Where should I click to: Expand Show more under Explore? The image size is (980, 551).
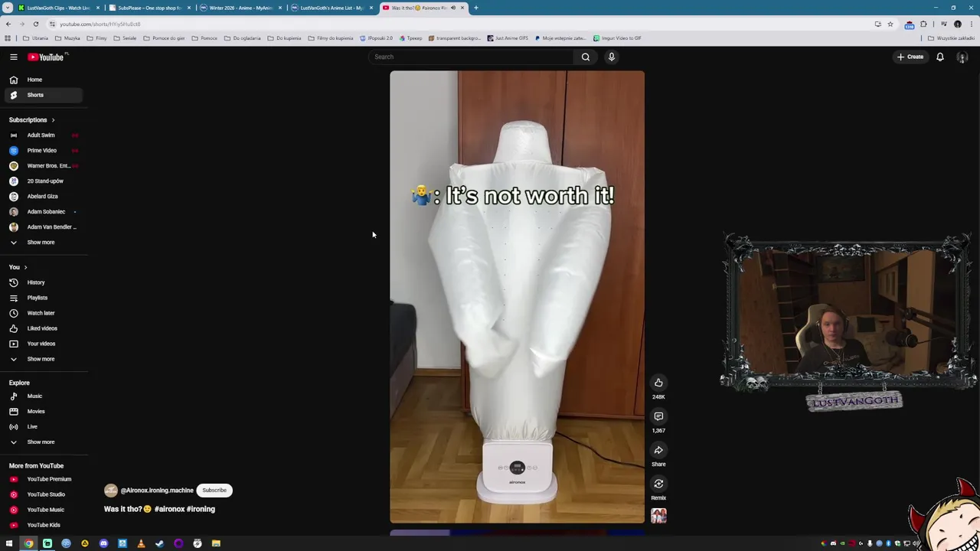point(44,442)
